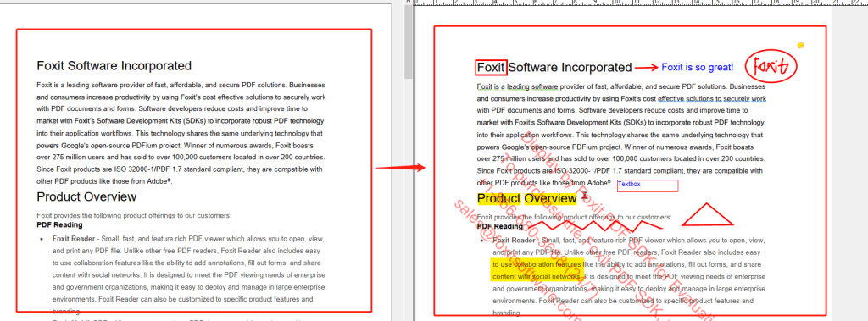Click the left page 'Foxit Software Incorporated' heading

point(114,66)
